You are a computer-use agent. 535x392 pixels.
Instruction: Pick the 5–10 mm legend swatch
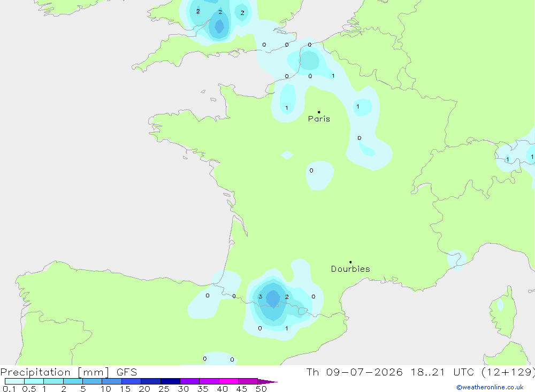pos(93,381)
